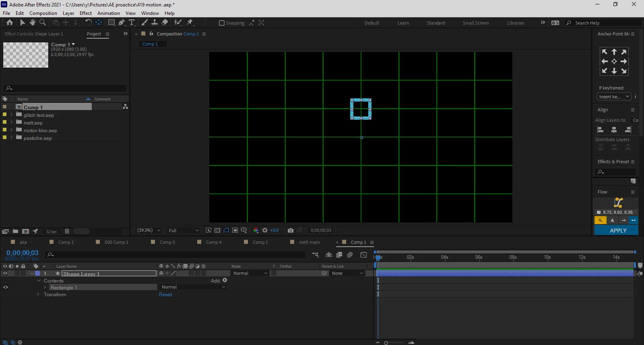Select the Pen tool
The width and height of the screenshot is (644, 345).
pyautogui.click(x=122, y=23)
